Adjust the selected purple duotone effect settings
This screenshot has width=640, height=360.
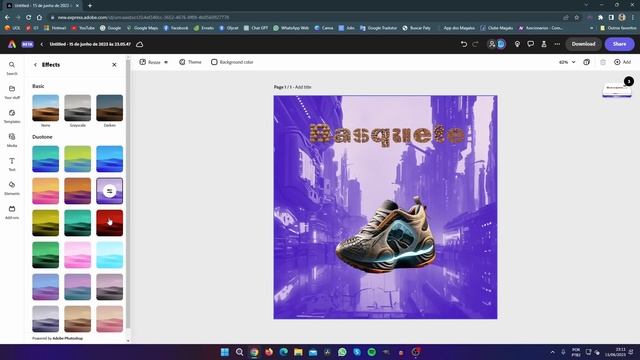[109, 191]
